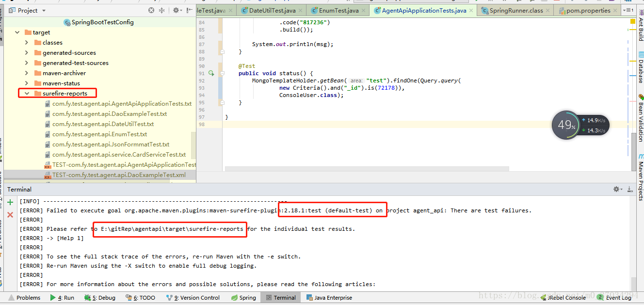The width and height of the screenshot is (644, 305).
Task: Open the Project view selector dropdown
Action: tap(27, 10)
